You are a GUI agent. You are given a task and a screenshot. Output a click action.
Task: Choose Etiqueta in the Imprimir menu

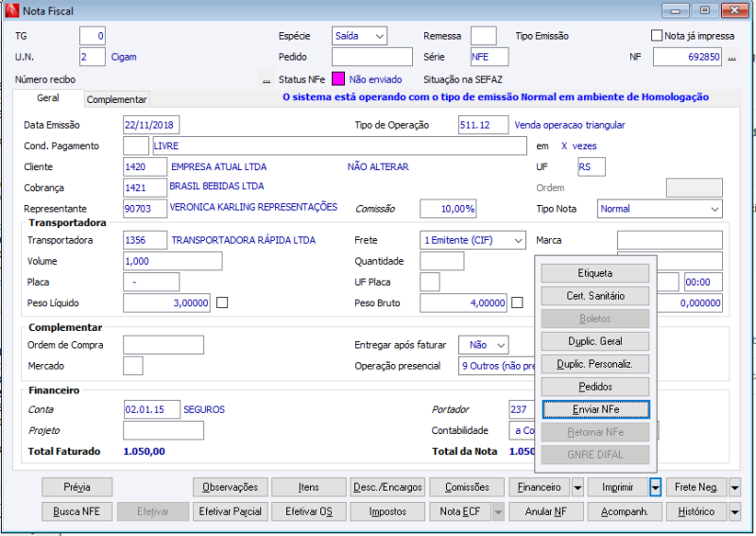click(595, 273)
